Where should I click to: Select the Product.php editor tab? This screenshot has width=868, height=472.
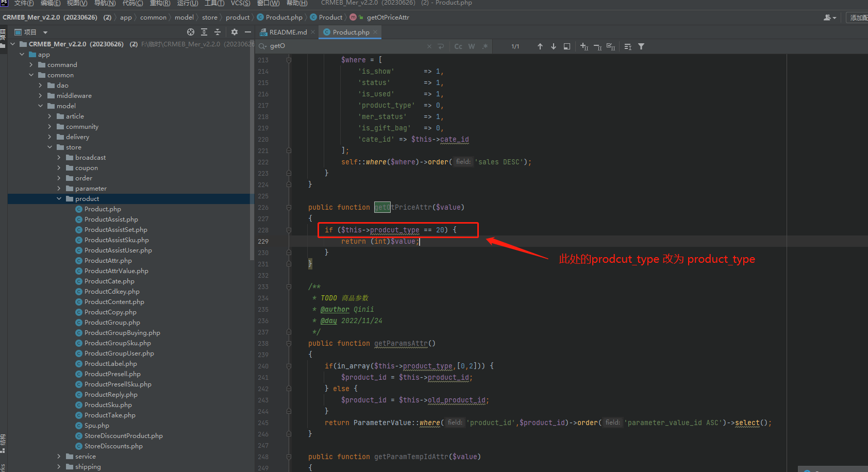coord(350,32)
